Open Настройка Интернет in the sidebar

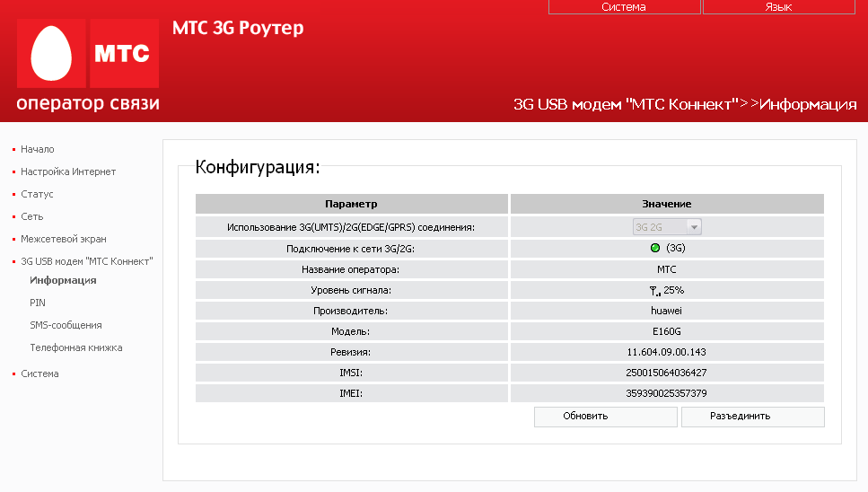[x=68, y=171]
